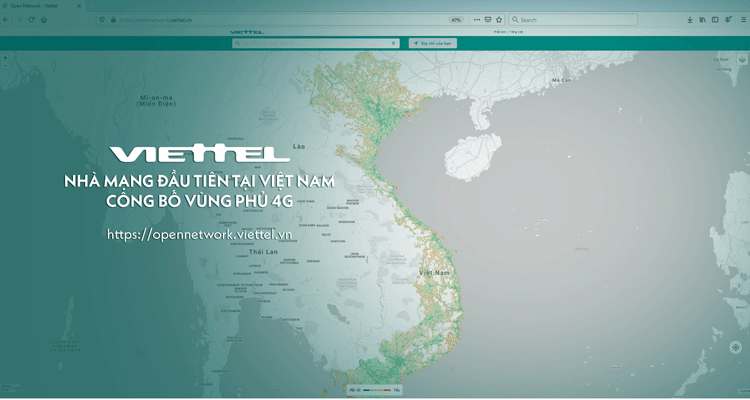Click the Lào label on the map
This screenshot has width=750, height=400.
pos(299,146)
